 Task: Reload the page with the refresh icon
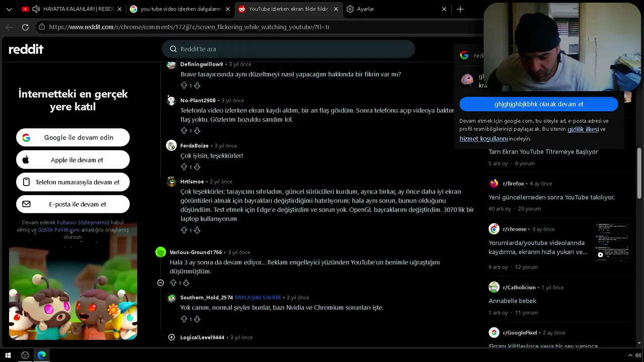(x=25, y=27)
